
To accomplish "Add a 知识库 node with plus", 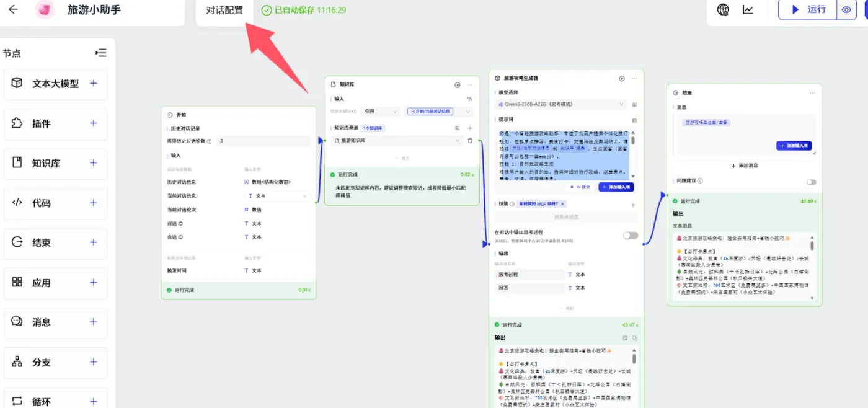I will pos(94,163).
